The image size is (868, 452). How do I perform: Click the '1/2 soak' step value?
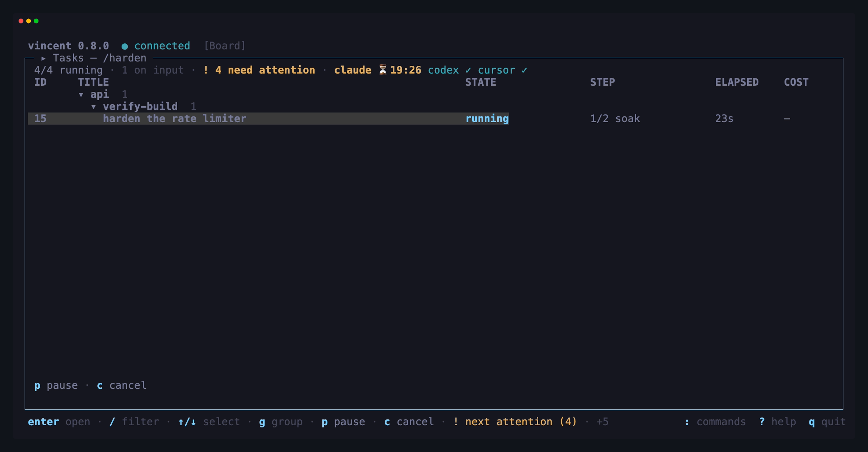click(x=615, y=119)
